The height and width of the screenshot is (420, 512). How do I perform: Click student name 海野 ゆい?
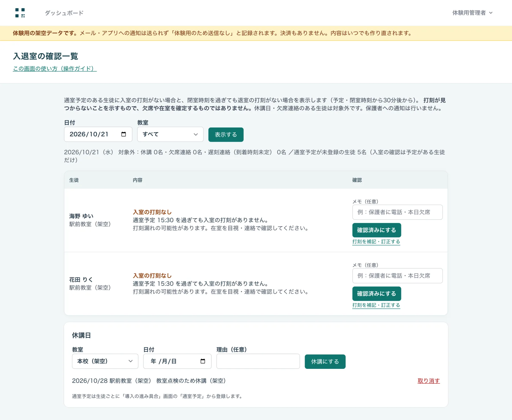81,216
